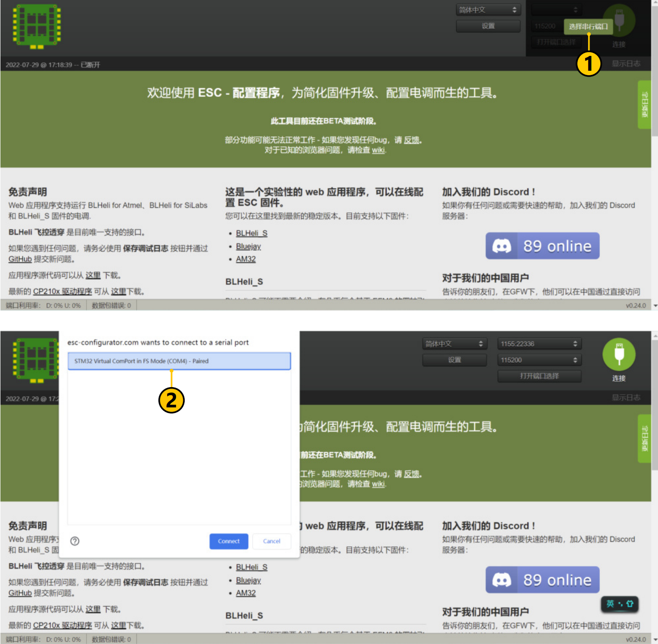The image size is (658, 644).
Task: Open the wiki link in bottom screenshot banner
Action: coord(378,484)
